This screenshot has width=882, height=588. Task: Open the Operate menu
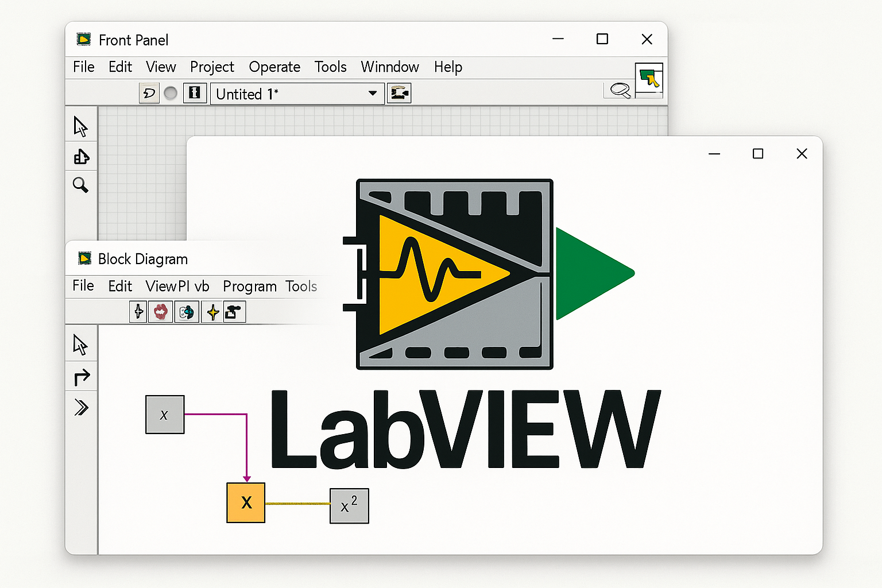274,68
